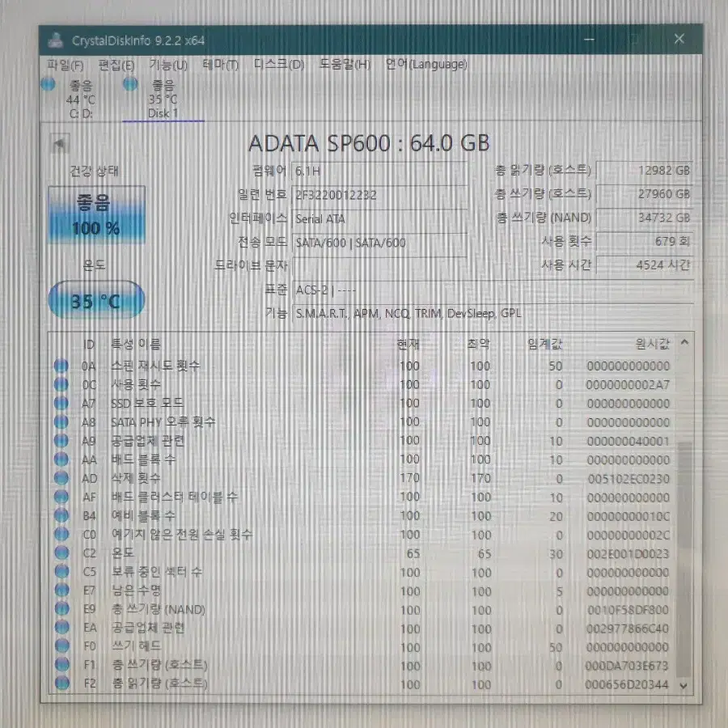Click the CrystalDiskInfo app icon in title bar
This screenshot has height=728, width=728.
click(56, 40)
